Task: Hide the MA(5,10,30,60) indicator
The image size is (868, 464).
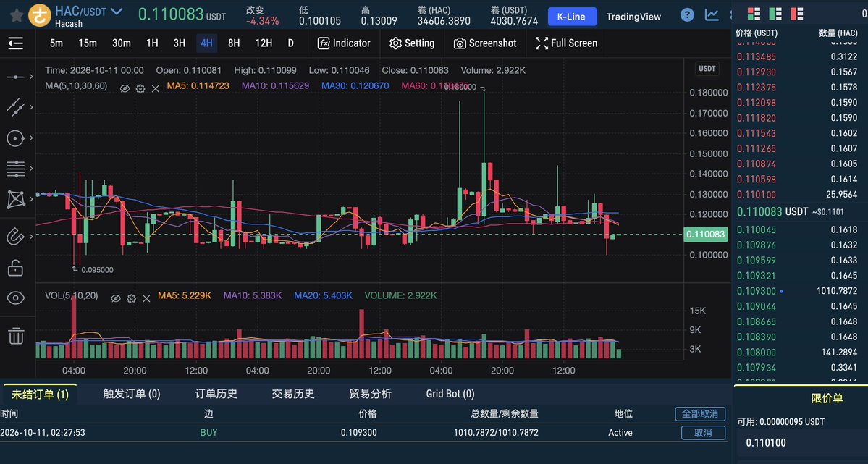Action: pyautogui.click(x=125, y=88)
